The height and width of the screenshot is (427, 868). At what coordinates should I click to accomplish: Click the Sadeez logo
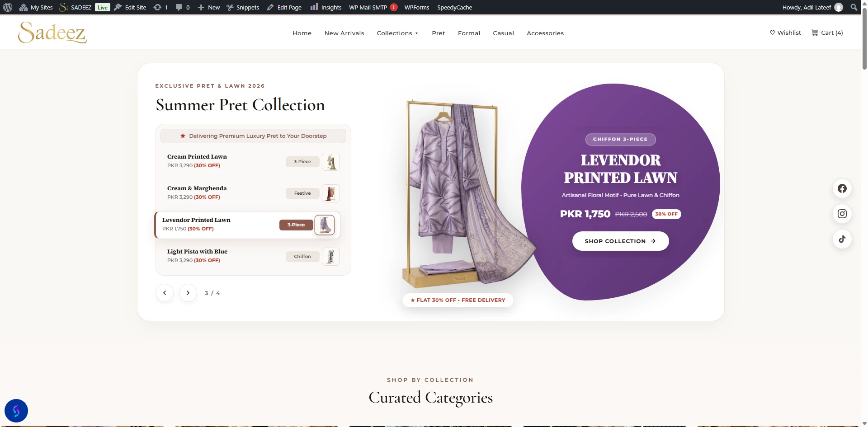coord(52,33)
